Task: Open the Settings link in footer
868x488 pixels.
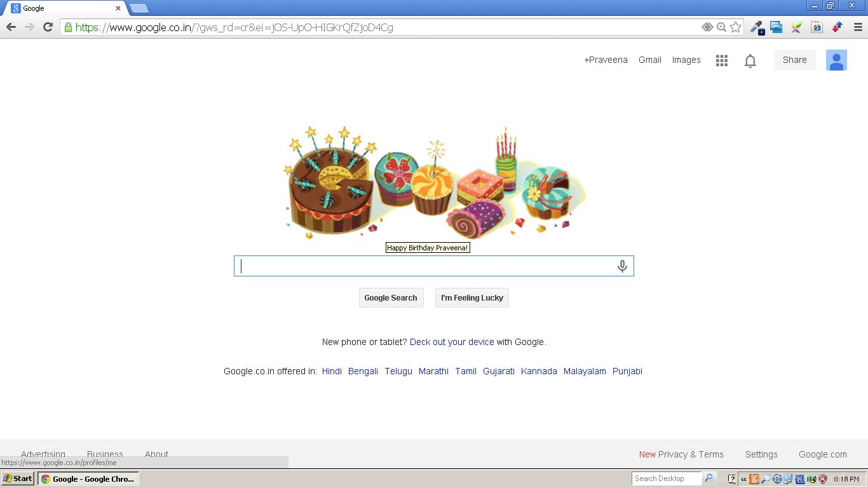Action: click(x=761, y=454)
